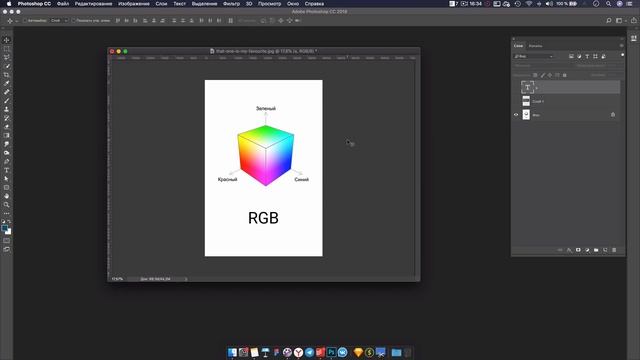Open the layer filter kind dropdown

(x=534, y=56)
